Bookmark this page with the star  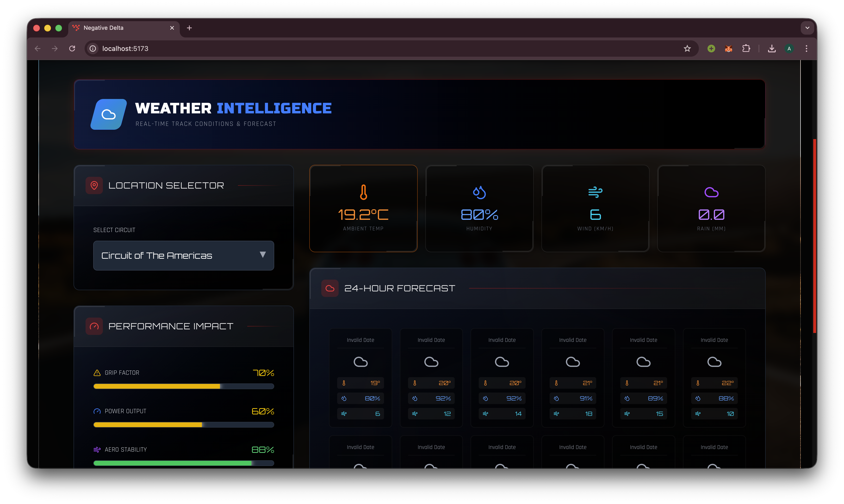(687, 49)
